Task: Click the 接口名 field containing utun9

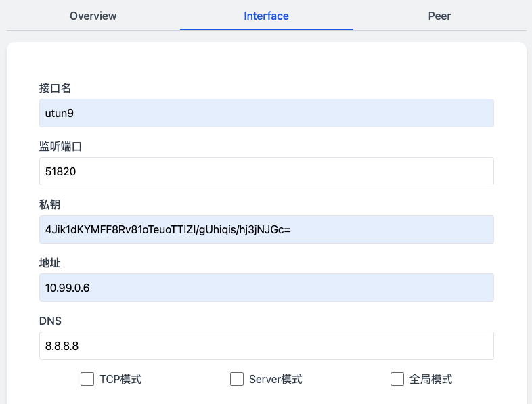Action: [266, 113]
